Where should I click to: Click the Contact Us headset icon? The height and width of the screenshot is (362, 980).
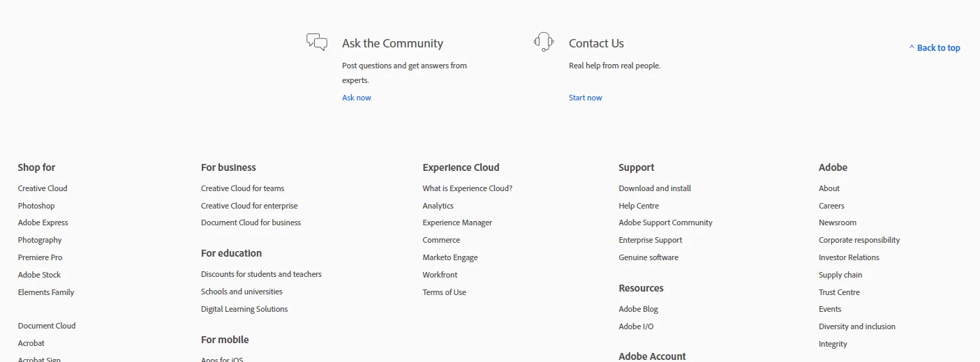(x=544, y=42)
